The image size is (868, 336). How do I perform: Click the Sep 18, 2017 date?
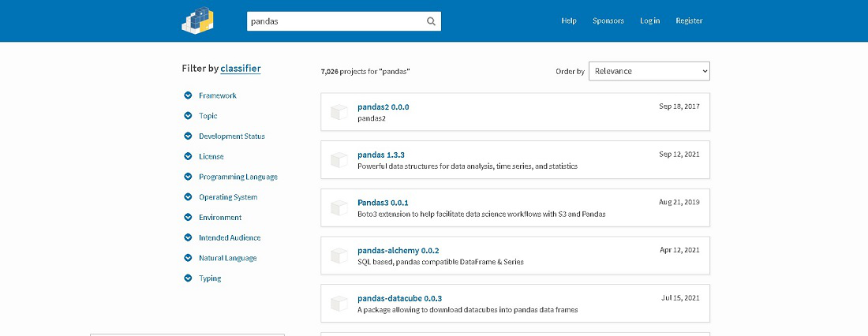[x=679, y=106]
